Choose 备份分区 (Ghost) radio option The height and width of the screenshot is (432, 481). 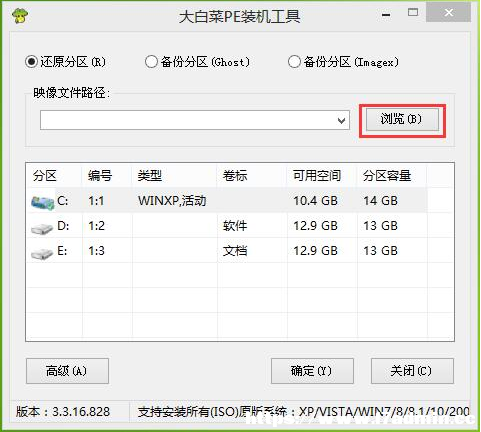pos(197,62)
